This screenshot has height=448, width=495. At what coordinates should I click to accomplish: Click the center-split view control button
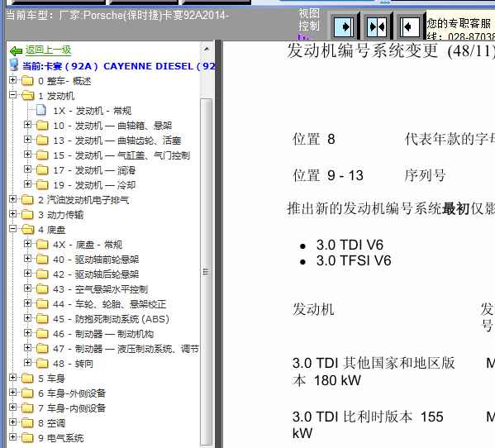click(377, 26)
